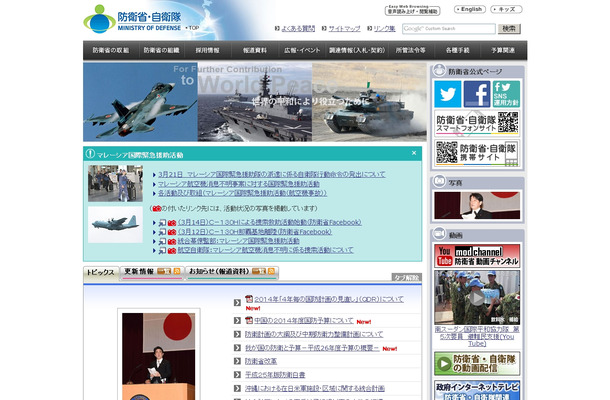Open 報道資料 menu

[x=255, y=50]
